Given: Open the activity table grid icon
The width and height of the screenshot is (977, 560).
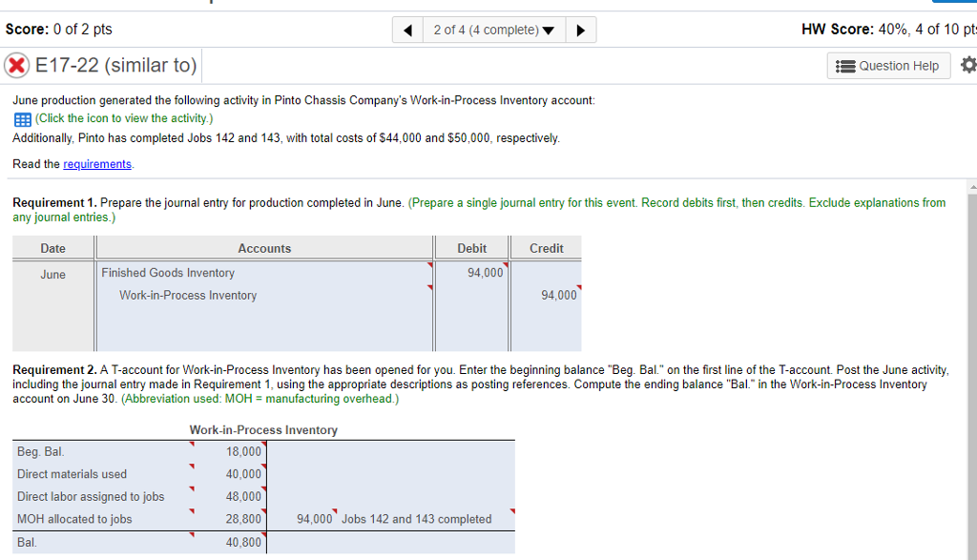Looking at the screenshot, I should [x=23, y=119].
